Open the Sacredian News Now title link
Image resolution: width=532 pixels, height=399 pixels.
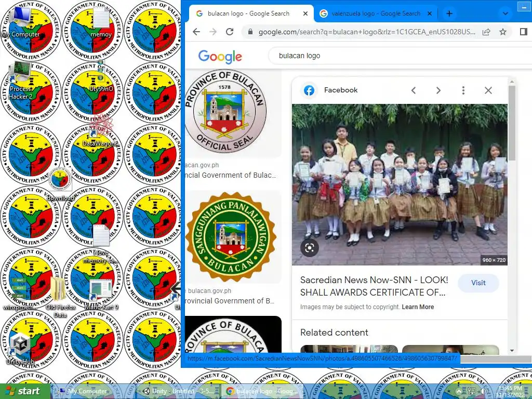pyautogui.click(x=374, y=286)
